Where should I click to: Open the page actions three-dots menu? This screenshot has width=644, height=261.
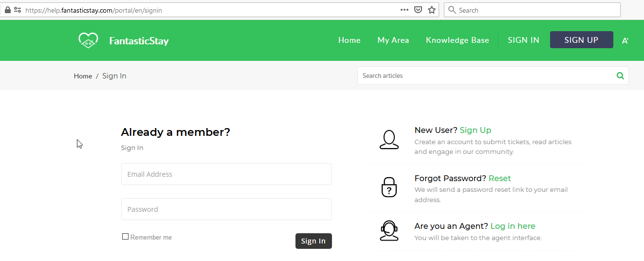pyautogui.click(x=405, y=10)
